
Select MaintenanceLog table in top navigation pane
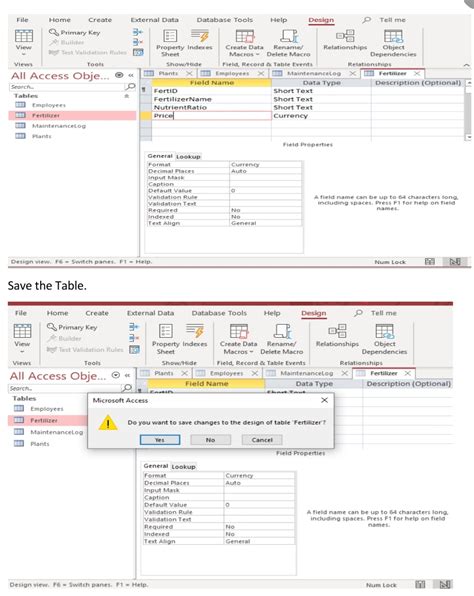pos(59,126)
